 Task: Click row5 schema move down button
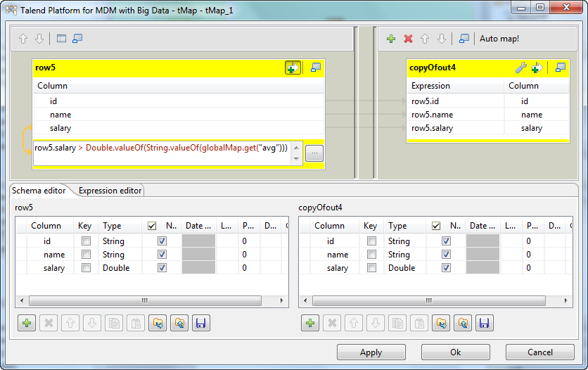(92, 323)
